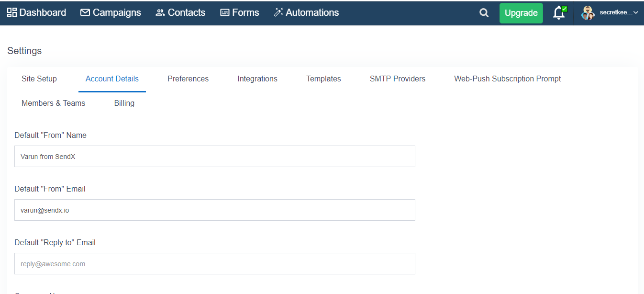Screen dimensions: 644x294
Task: Click the Contacts people icon
Action: (x=160, y=13)
